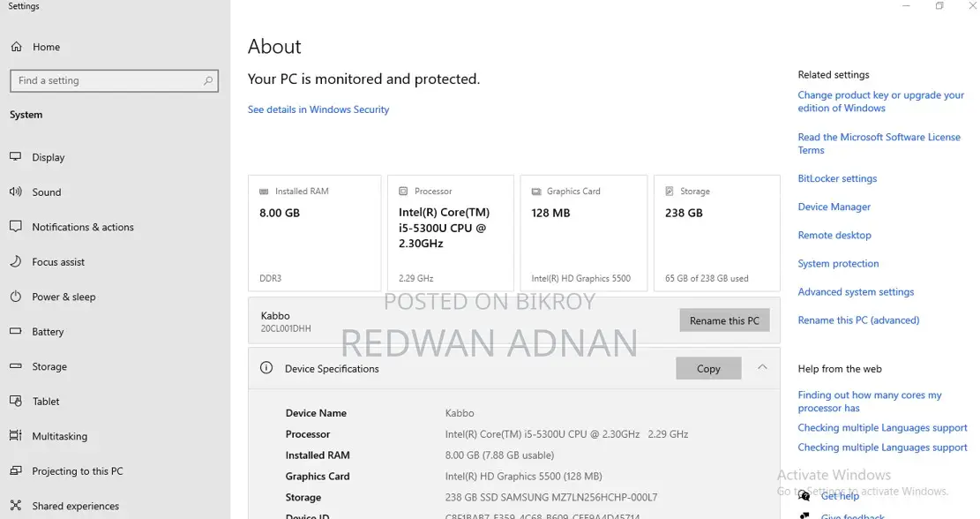Viewport: 980px width, 519px height.
Task: Open Shared experiences settings
Action: click(75, 507)
